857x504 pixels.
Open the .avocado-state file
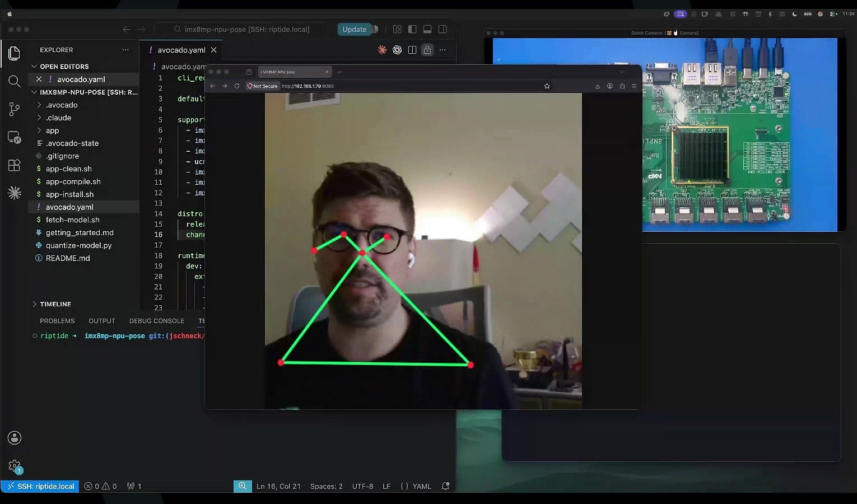pos(72,143)
